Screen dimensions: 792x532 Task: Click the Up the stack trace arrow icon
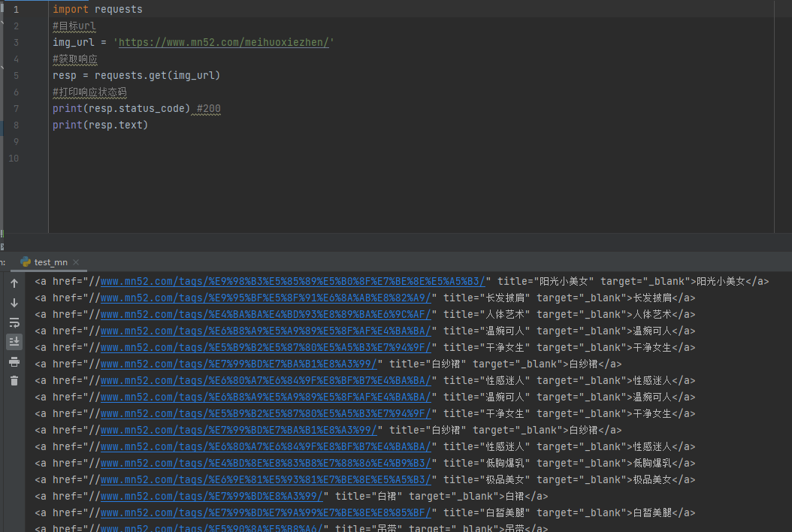(14, 283)
